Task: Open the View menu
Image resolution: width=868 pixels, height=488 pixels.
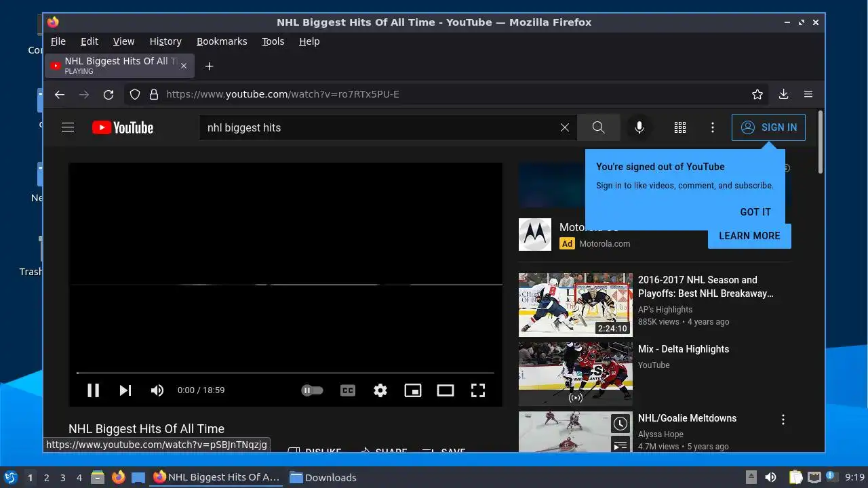Action: (x=123, y=41)
